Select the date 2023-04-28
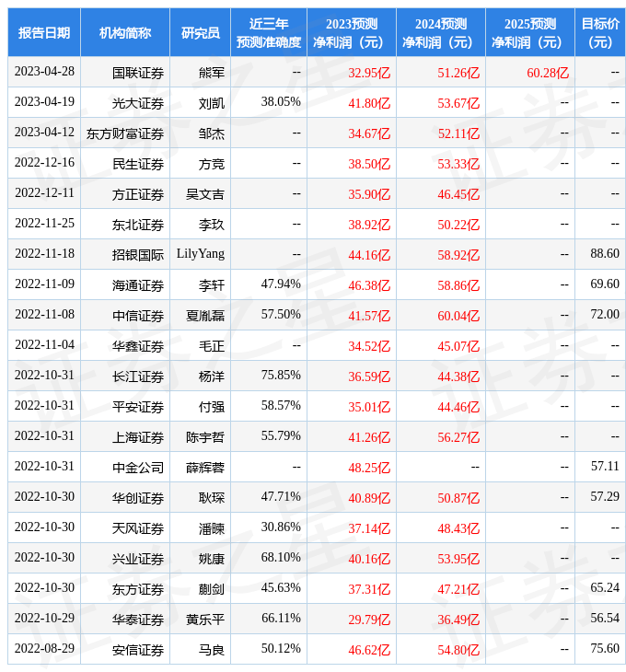626x672 pixels. tap(44, 72)
